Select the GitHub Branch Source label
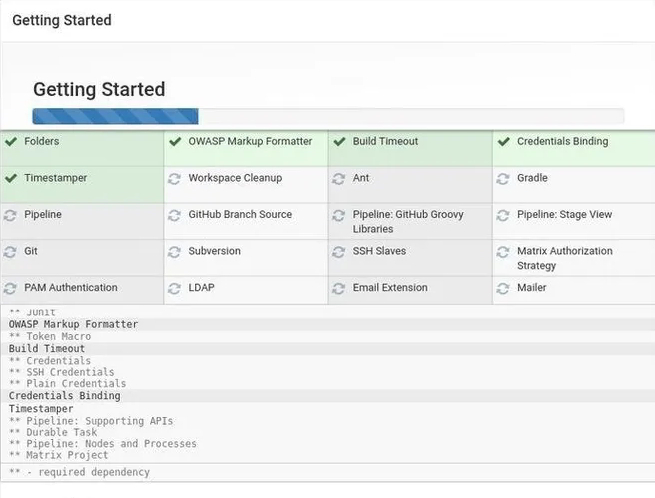The image size is (655, 498). [x=240, y=215]
